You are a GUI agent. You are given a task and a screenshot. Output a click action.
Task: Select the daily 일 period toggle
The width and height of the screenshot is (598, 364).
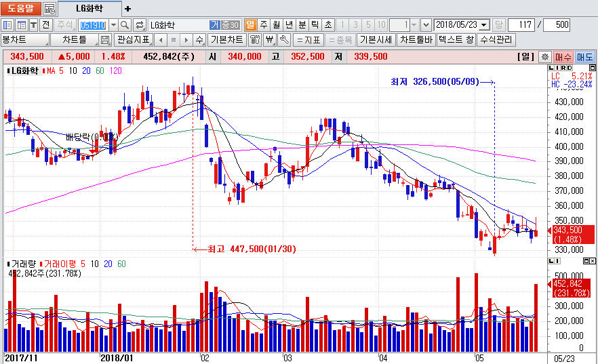click(250, 24)
